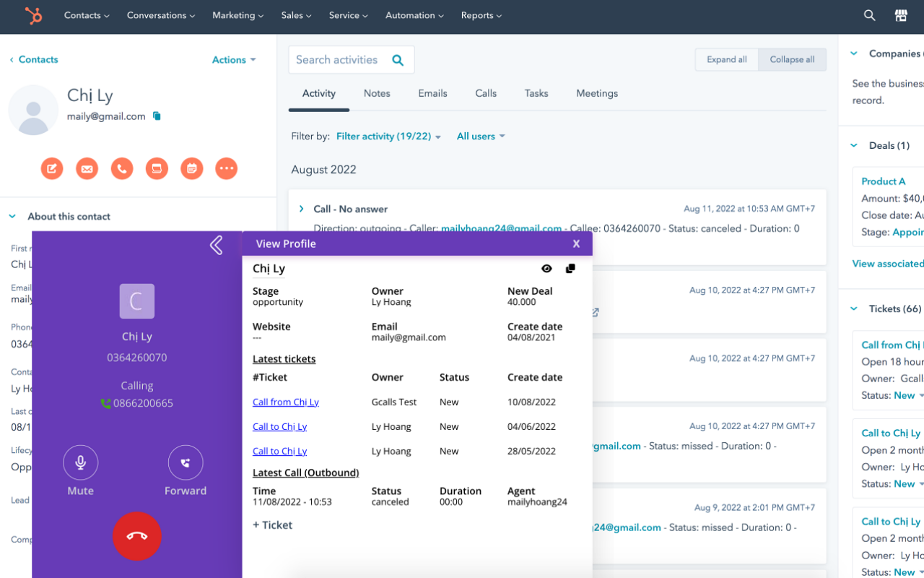924x578 pixels.
Task: Click the copy icon in View Profile
Action: [570, 269]
